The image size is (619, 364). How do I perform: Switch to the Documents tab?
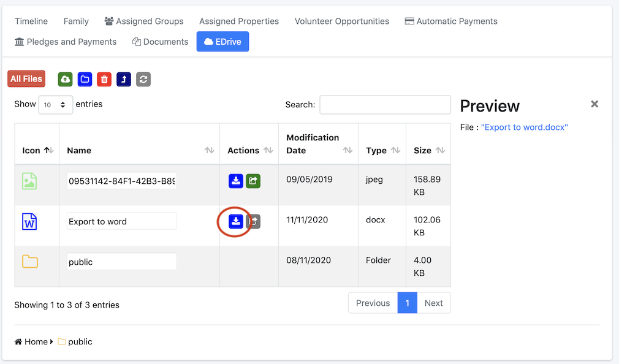[161, 42]
